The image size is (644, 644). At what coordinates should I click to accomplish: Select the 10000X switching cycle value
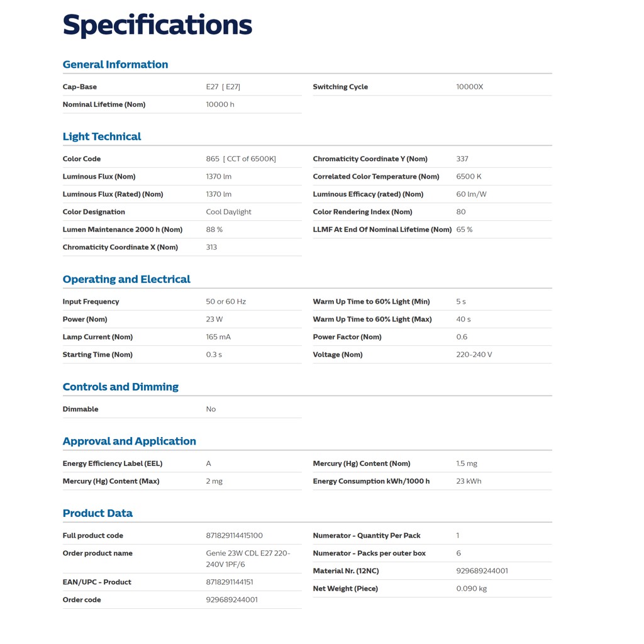[470, 87]
